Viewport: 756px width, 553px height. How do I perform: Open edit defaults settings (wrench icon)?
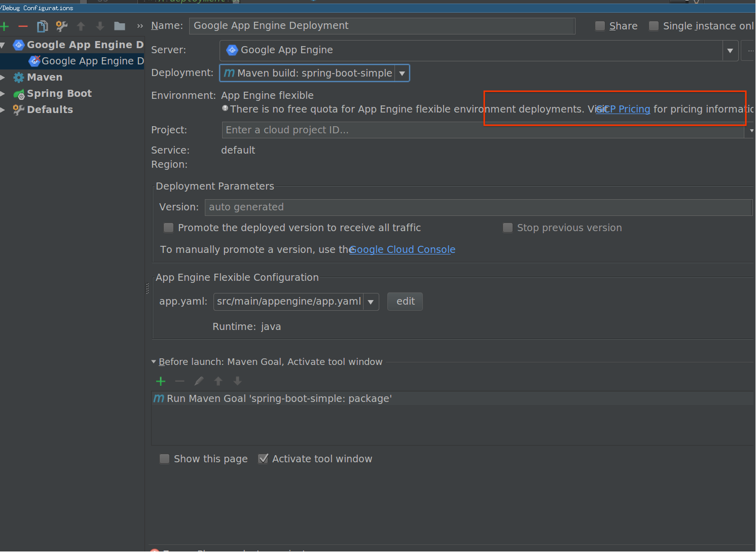tap(61, 26)
